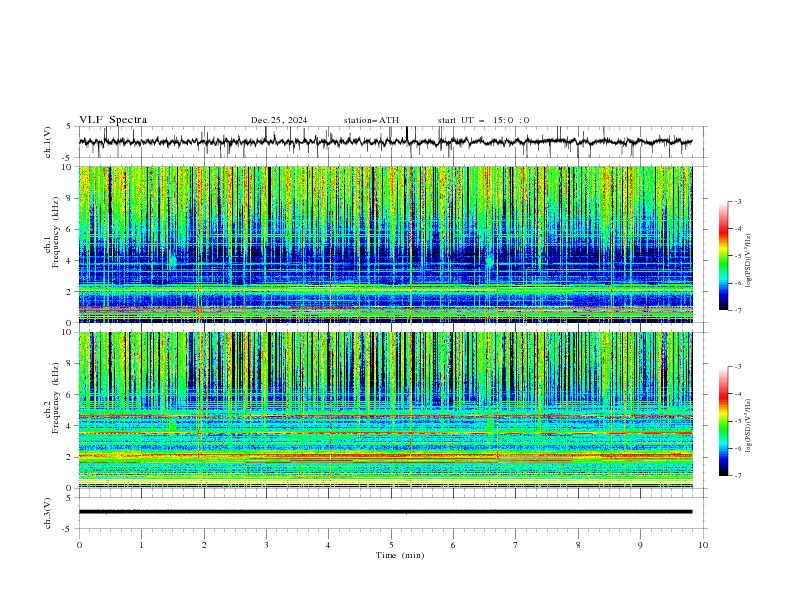Click the upper colorbar "log(PSD)(V²/Hz)" label
Image resolution: width=792 pixels, height=612 pixels.
pyautogui.click(x=748, y=261)
